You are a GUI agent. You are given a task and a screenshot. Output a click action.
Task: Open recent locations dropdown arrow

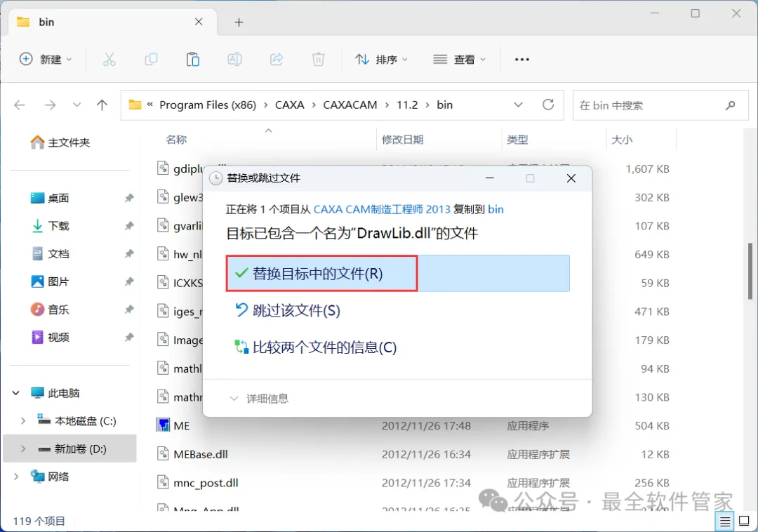click(x=77, y=105)
